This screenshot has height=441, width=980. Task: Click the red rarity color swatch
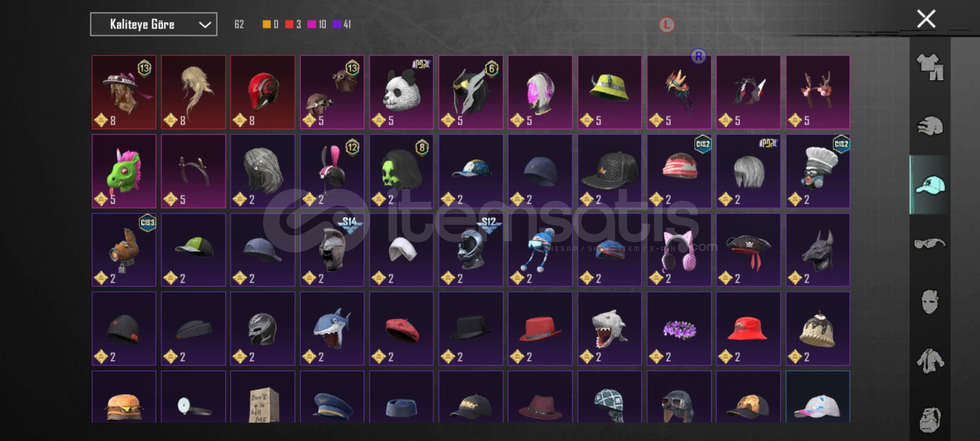pos(290,24)
